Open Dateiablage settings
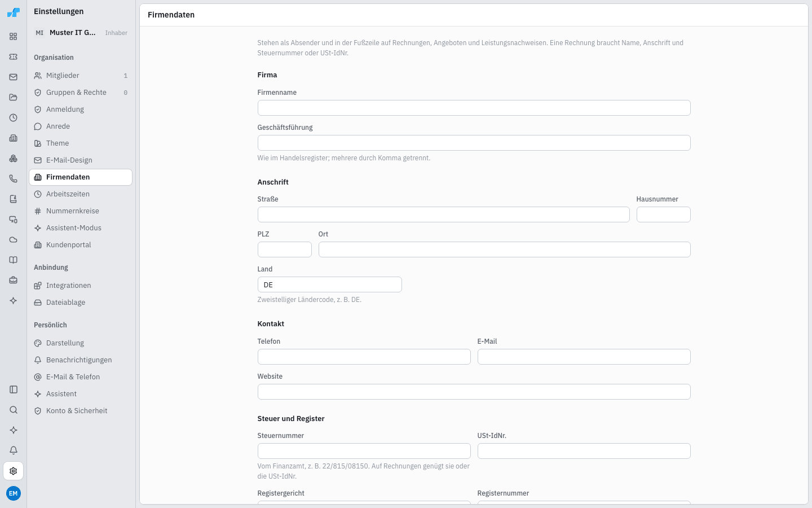 [x=81, y=303]
